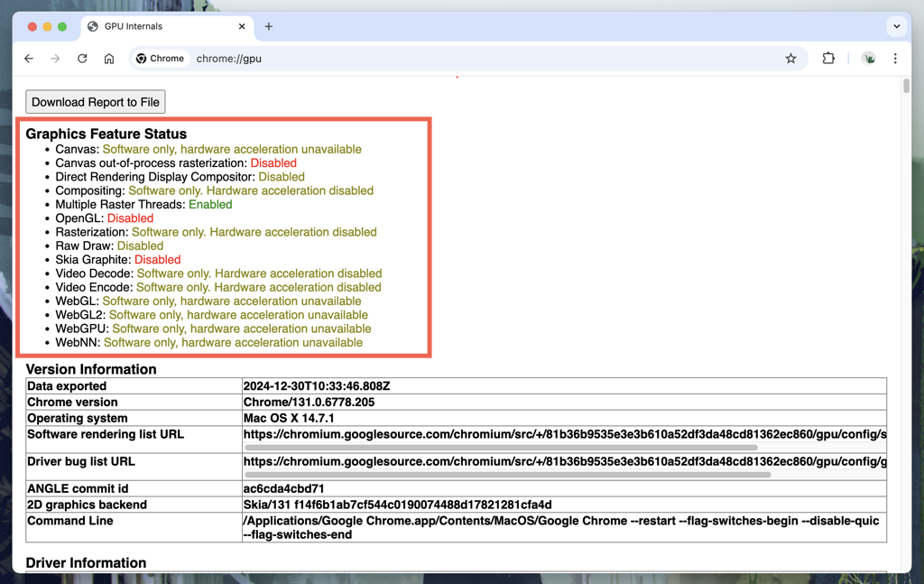Open the Chrome profile avatar
Viewport: 924px width, 584px height.
(x=869, y=59)
